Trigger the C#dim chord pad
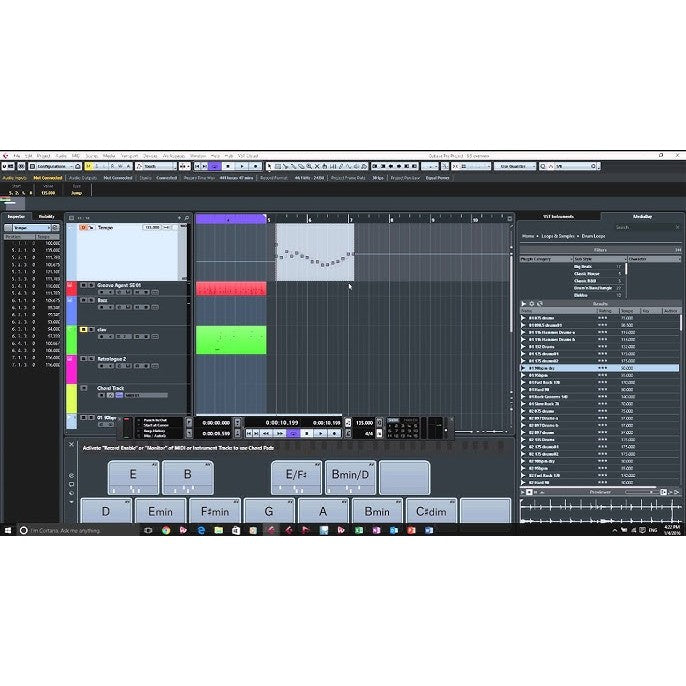 click(431, 511)
